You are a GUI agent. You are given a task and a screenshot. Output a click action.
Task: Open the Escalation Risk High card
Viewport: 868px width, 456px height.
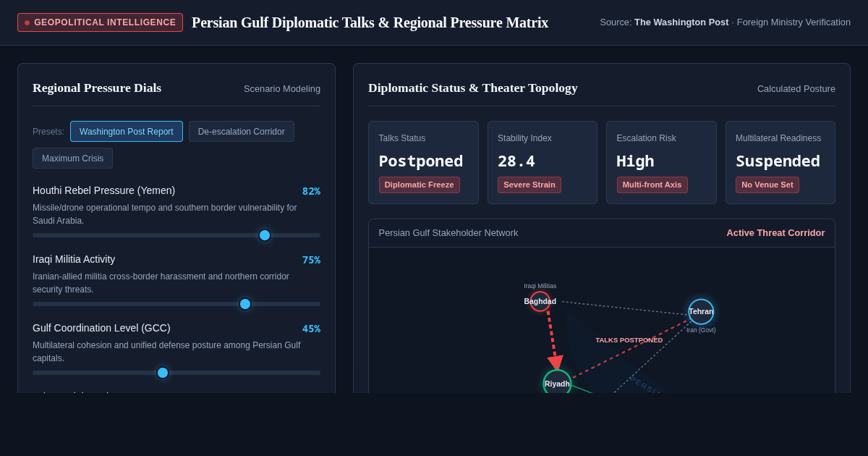tap(661, 162)
